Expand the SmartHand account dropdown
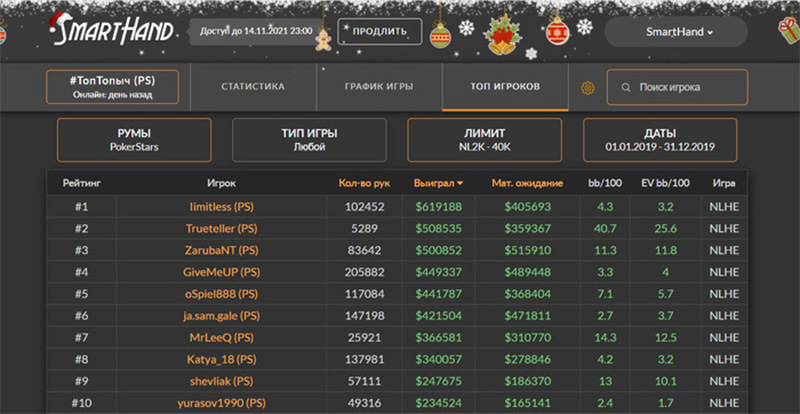The width and height of the screenshot is (800, 414). click(676, 32)
